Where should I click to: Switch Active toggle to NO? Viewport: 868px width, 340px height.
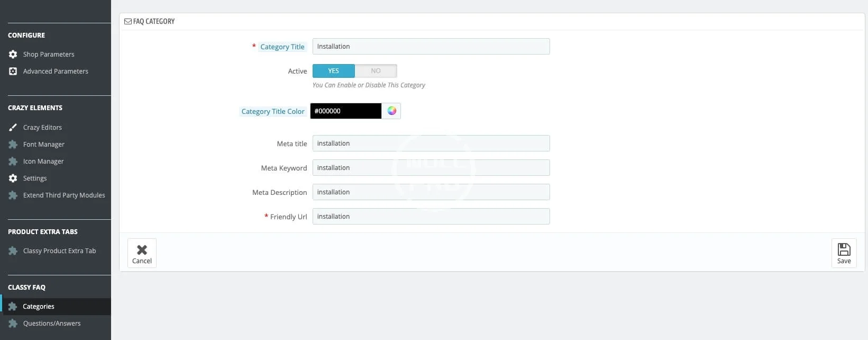376,70
